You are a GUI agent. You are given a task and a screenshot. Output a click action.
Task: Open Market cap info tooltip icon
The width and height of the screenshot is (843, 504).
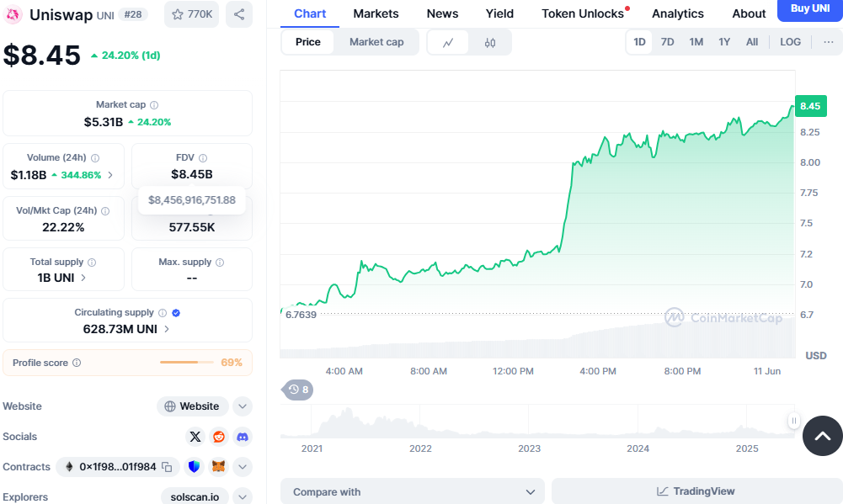pyautogui.click(x=154, y=105)
